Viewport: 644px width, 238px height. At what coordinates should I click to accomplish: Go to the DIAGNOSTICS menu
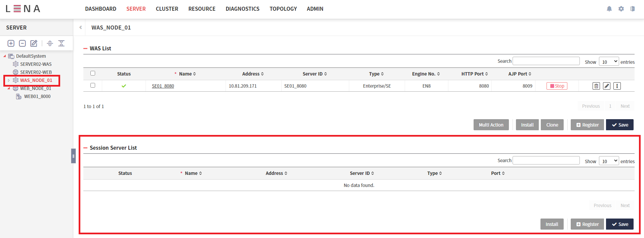(x=242, y=9)
